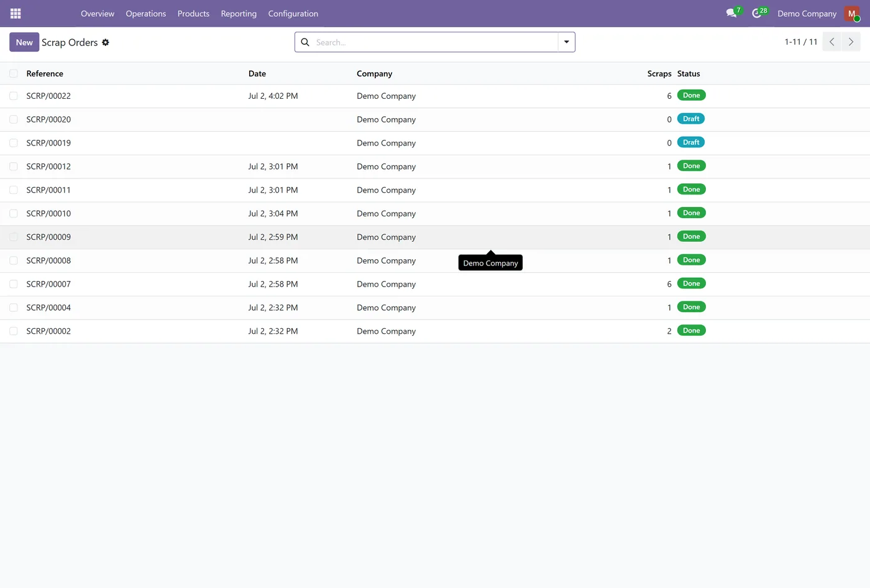This screenshot has width=870, height=588.
Task: Open the conversations chat icon
Action: click(731, 13)
